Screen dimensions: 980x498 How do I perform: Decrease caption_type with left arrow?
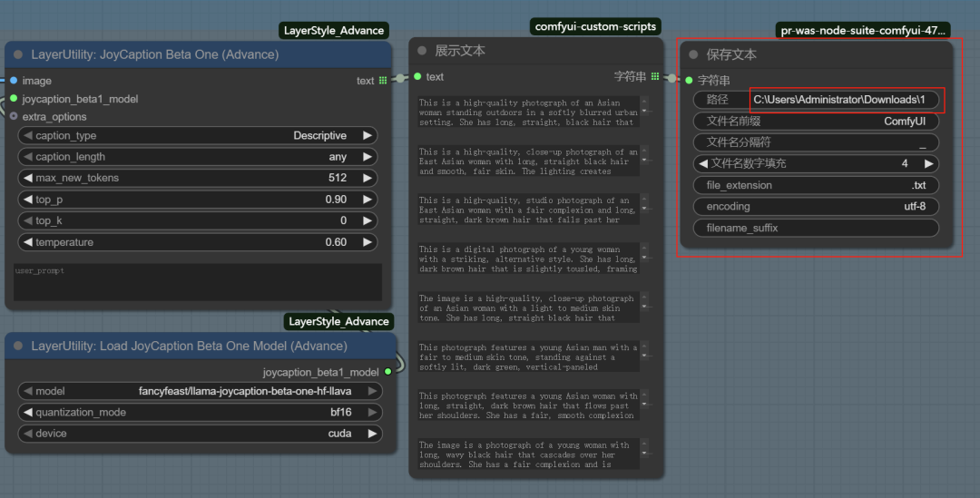tap(27, 135)
